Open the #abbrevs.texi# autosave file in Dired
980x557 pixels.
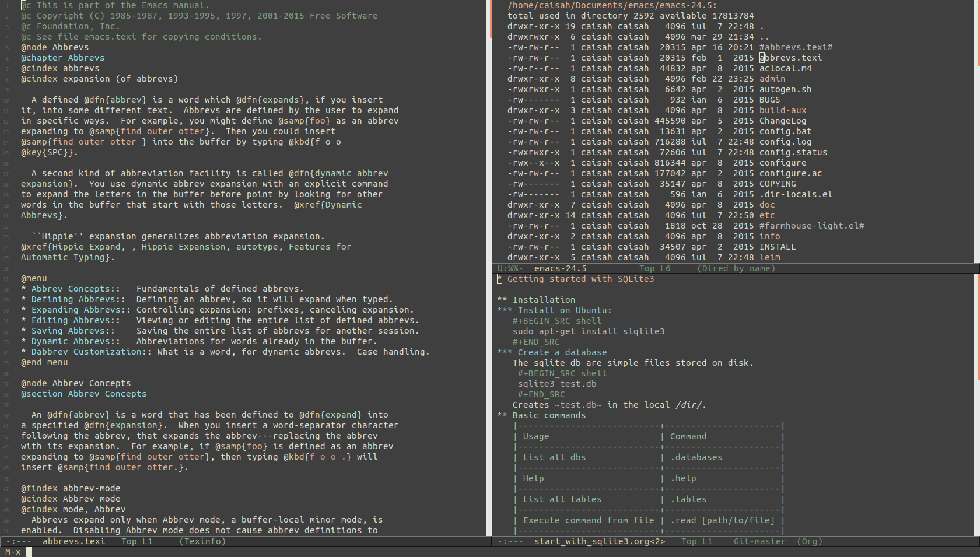tap(796, 47)
